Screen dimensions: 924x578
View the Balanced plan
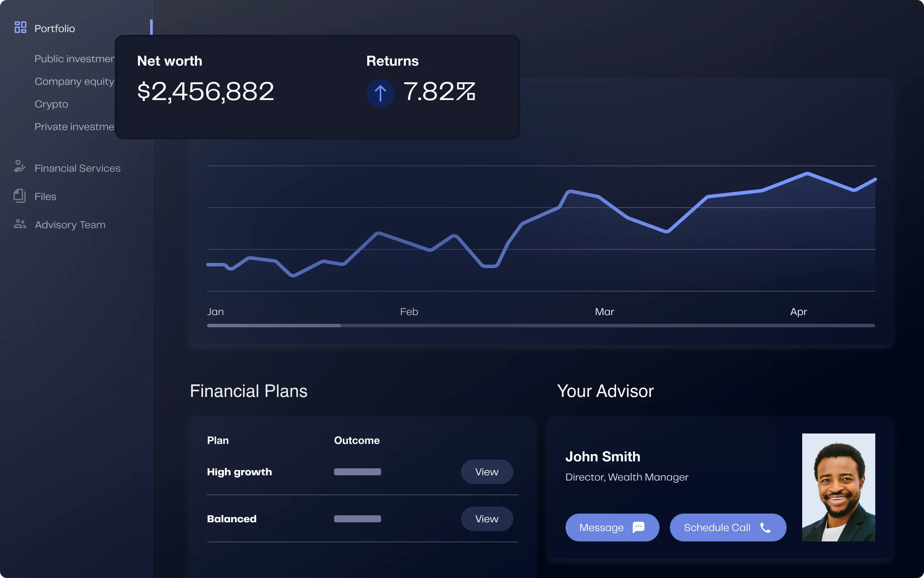[x=486, y=519]
